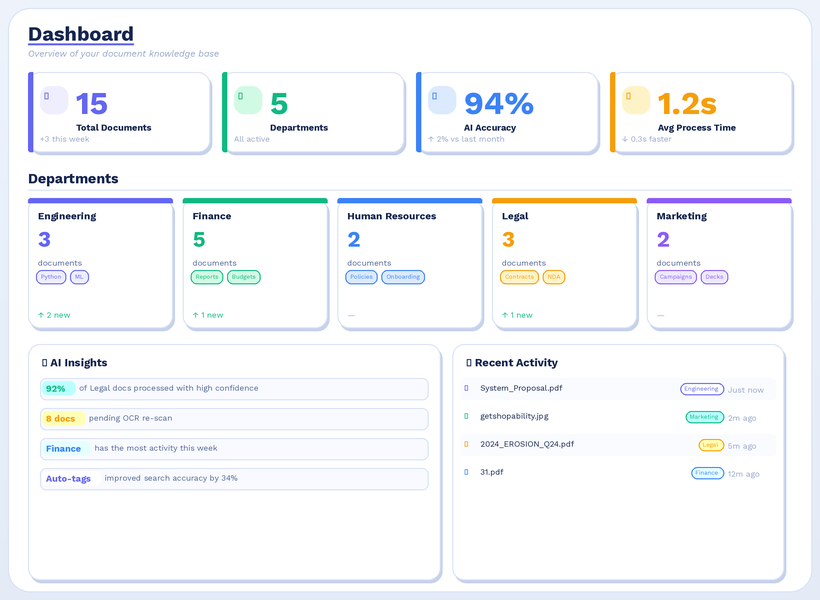This screenshot has width=820, height=600.
Task: Click file icon beside getshopability.jpg
Action: [x=466, y=416]
